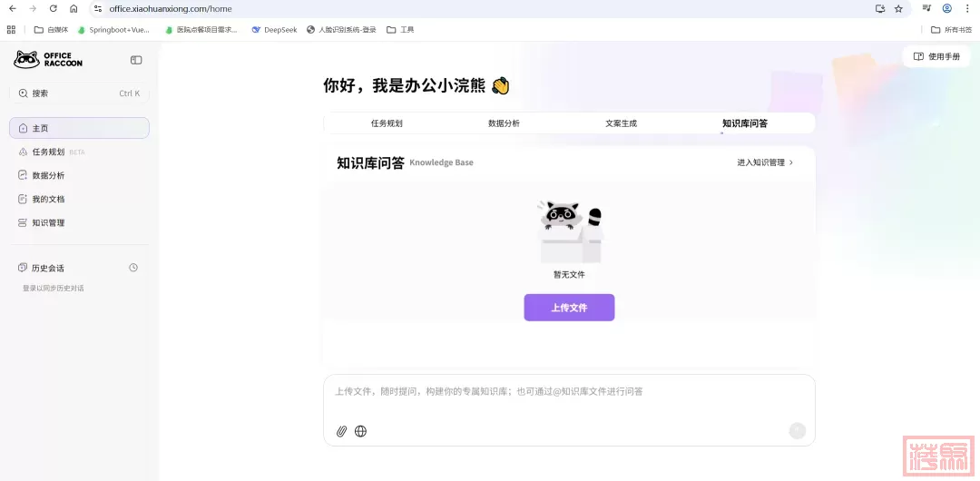Switch to the 数据分析 tab

pyautogui.click(x=504, y=123)
